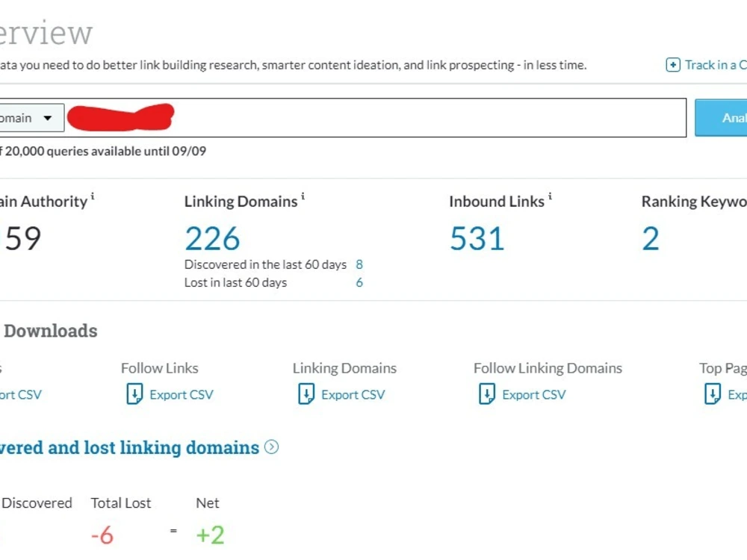Click the Inbound Links heading

point(497,202)
